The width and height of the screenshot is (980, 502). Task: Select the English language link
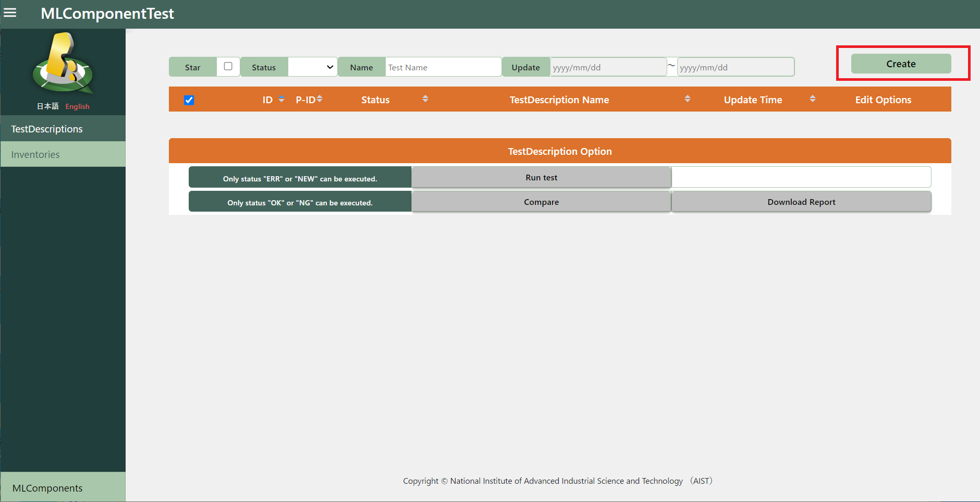point(77,106)
